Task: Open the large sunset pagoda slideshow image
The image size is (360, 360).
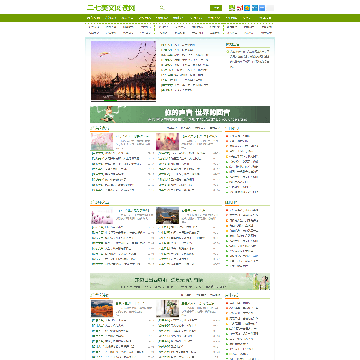Action: point(123,70)
